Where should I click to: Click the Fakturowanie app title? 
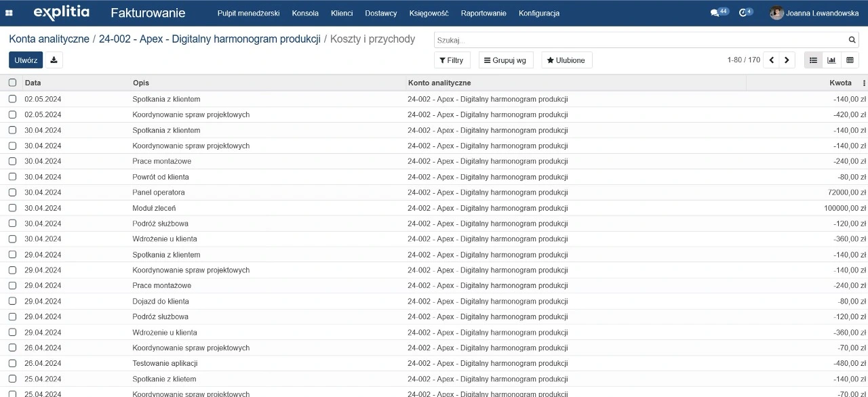coord(149,12)
